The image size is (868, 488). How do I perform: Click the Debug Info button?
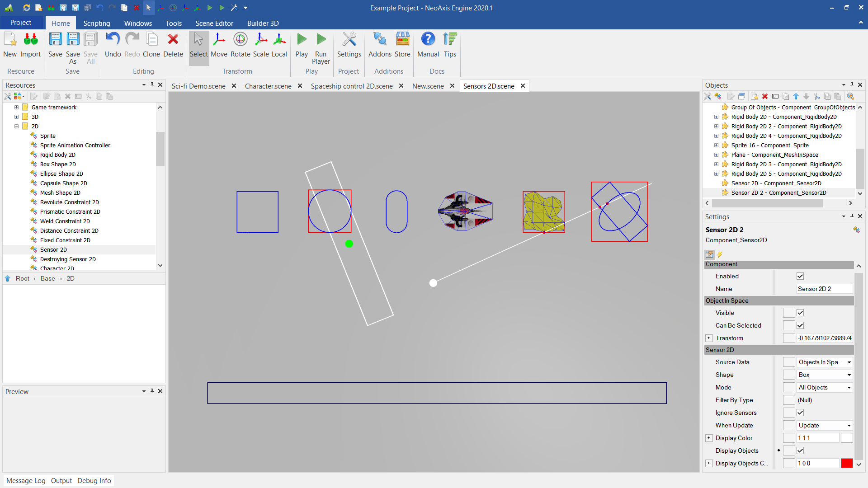[x=94, y=480]
